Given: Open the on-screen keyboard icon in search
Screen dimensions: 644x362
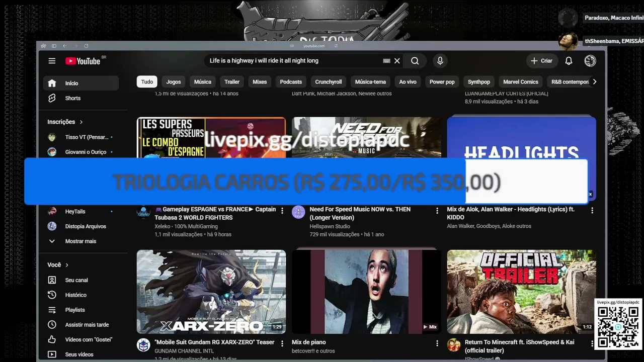Looking at the screenshot, I should click(386, 61).
